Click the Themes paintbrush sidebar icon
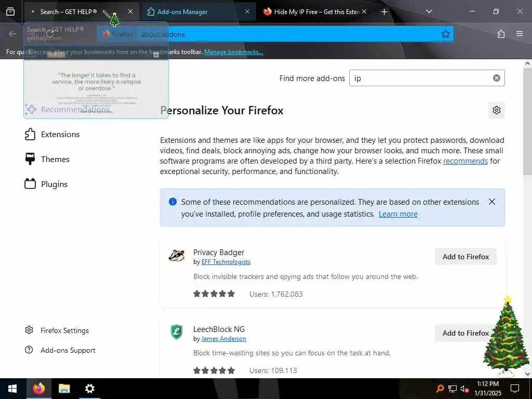 [30, 159]
